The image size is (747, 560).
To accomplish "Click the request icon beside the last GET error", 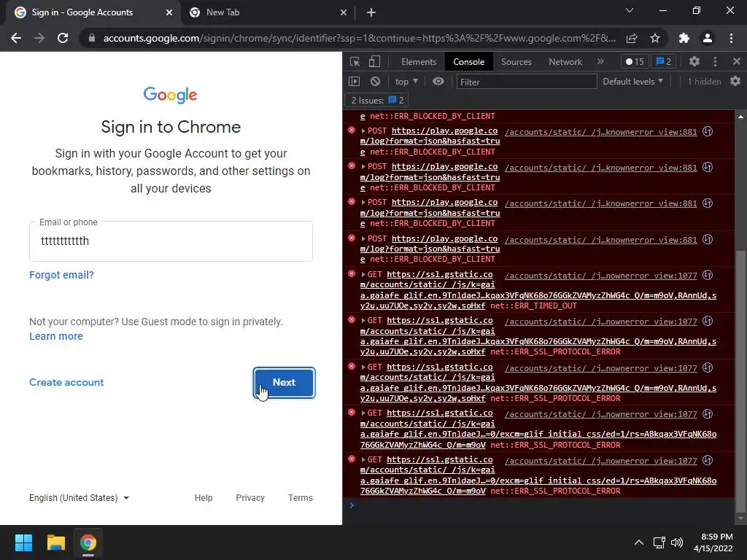I will coord(708,461).
